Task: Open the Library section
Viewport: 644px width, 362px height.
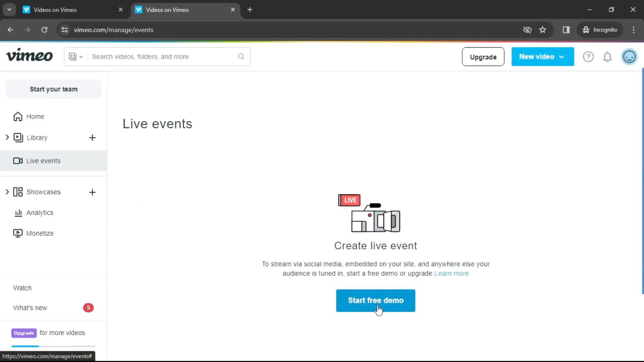Action: click(37, 137)
